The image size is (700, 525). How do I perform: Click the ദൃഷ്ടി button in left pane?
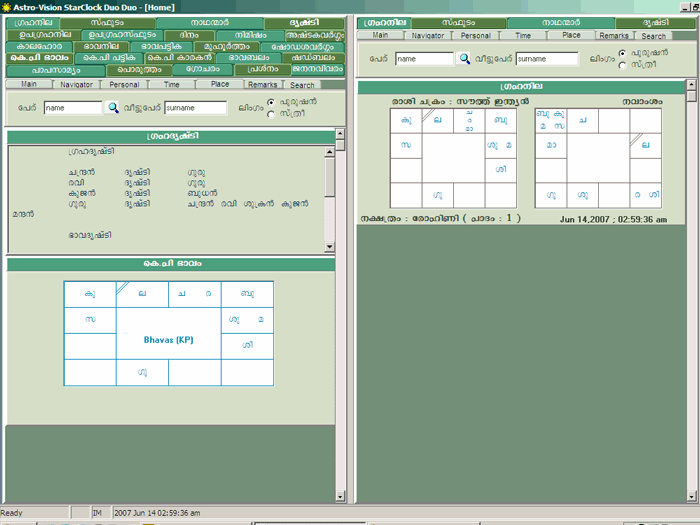click(x=304, y=23)
